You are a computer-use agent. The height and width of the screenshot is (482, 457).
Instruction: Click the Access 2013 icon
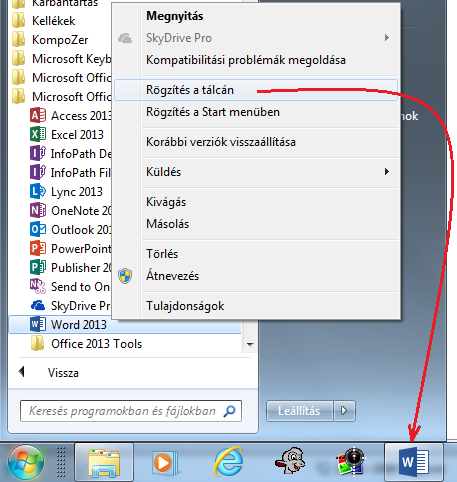pos(38,115)
